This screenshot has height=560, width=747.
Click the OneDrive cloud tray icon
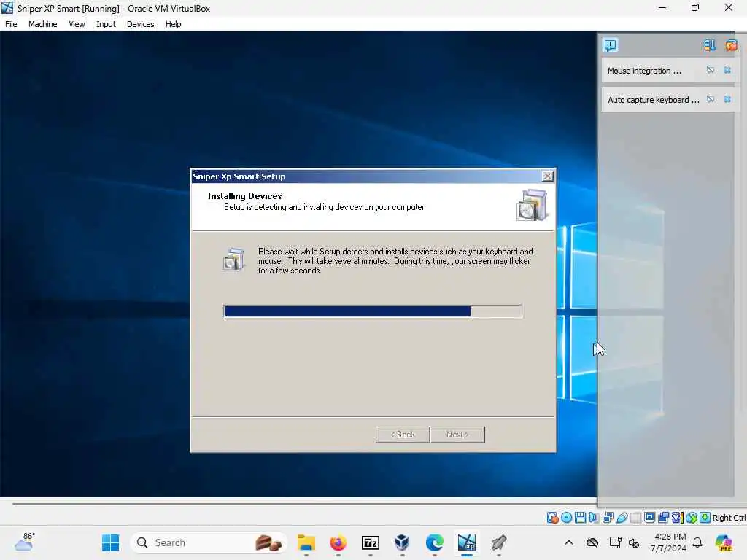point(592,542)
